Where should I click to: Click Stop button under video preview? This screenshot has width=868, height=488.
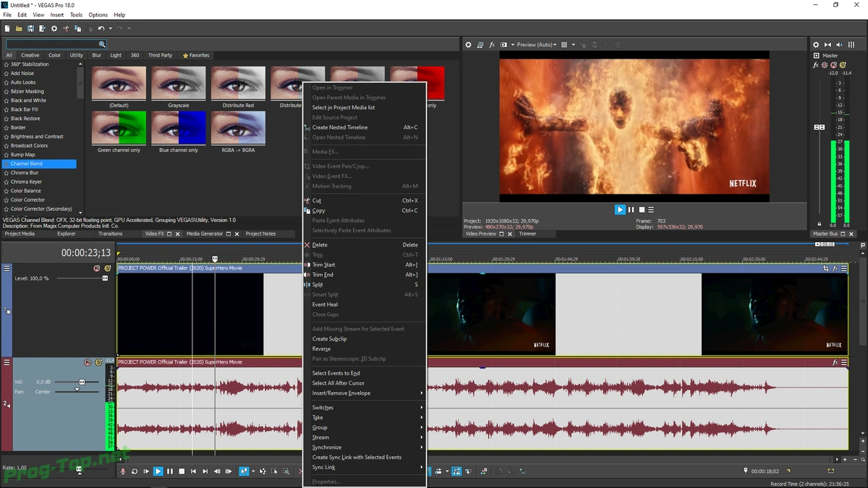[x=641, y=210]
